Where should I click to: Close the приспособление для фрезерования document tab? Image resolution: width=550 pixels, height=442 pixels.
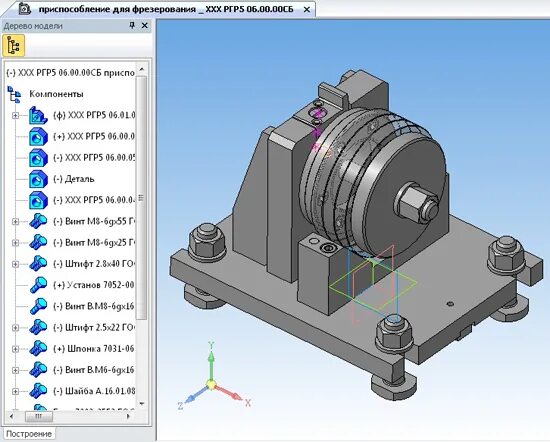click(307, 10)
